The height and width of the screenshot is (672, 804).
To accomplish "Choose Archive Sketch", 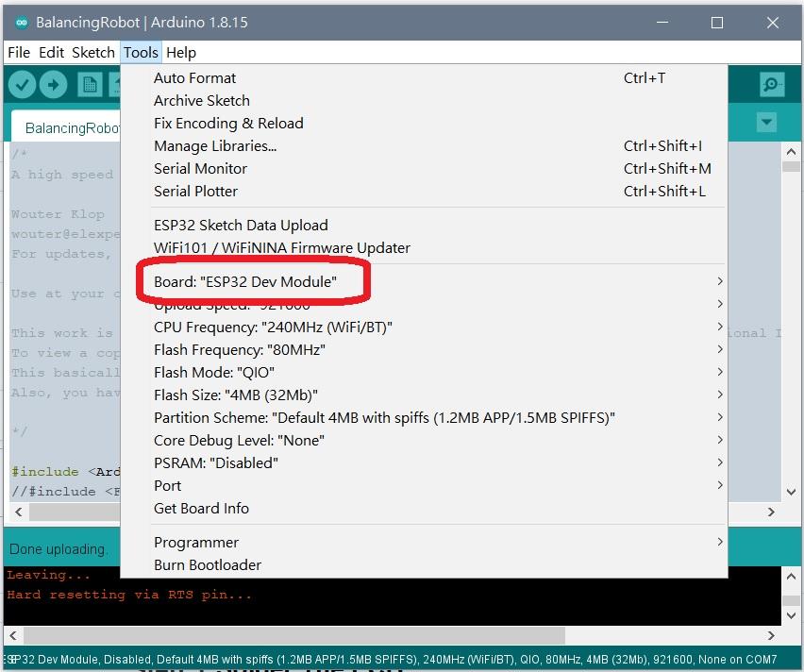I will point(424,101).
